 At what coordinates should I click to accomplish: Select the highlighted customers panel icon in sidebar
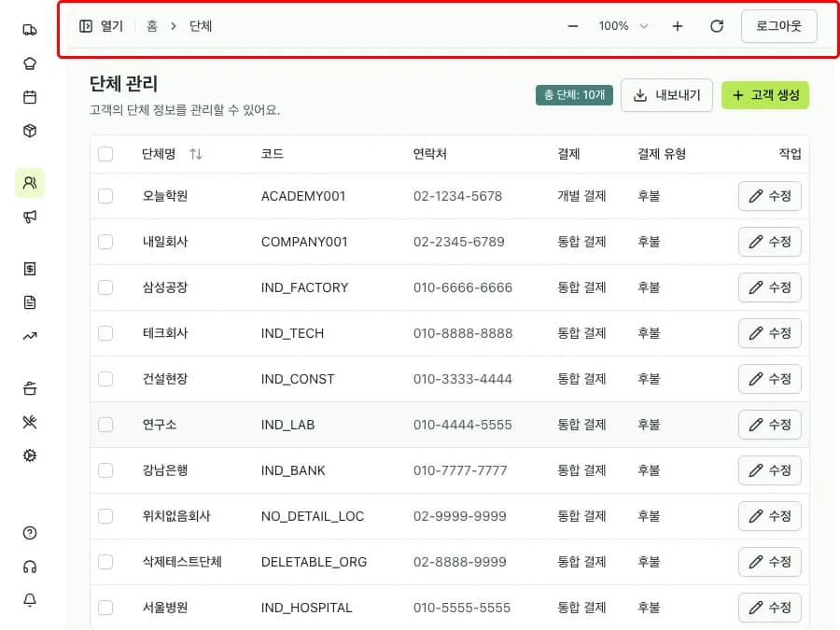point(29,183)
